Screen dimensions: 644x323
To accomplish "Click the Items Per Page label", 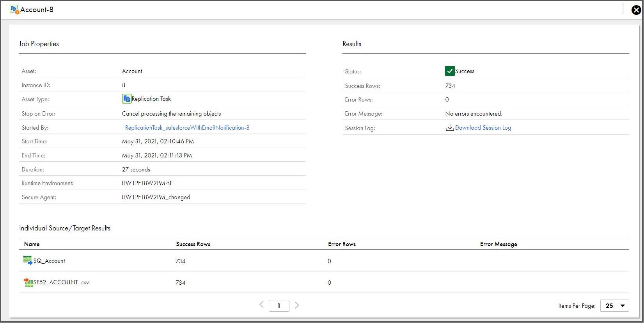I will click(577, 306).
